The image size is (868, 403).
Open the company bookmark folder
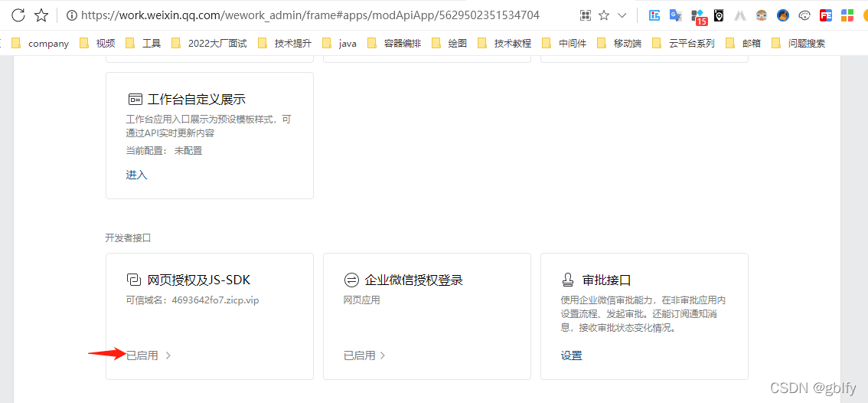tap(41, 43)
